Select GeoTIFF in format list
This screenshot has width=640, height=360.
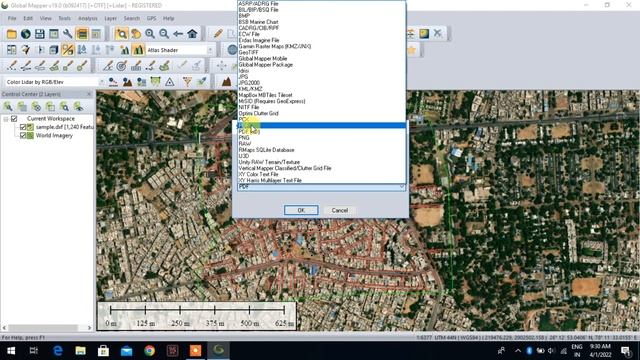click(x=322, y=52)
